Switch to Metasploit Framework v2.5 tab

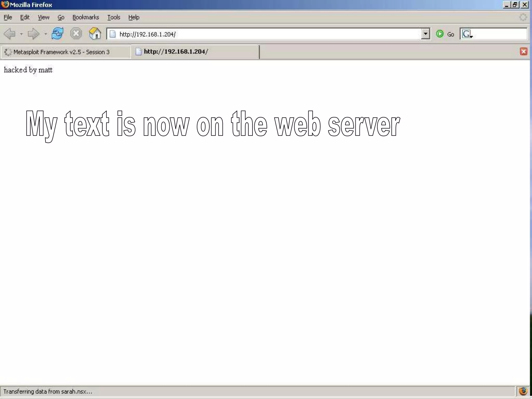tap(62, 52)
